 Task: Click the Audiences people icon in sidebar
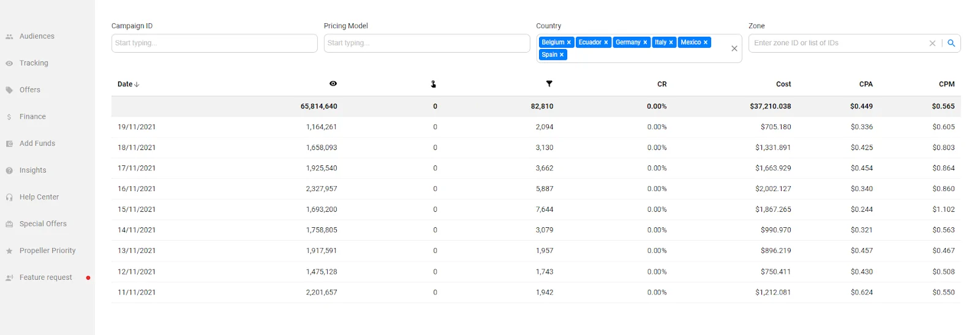click(x=9, y=37)
